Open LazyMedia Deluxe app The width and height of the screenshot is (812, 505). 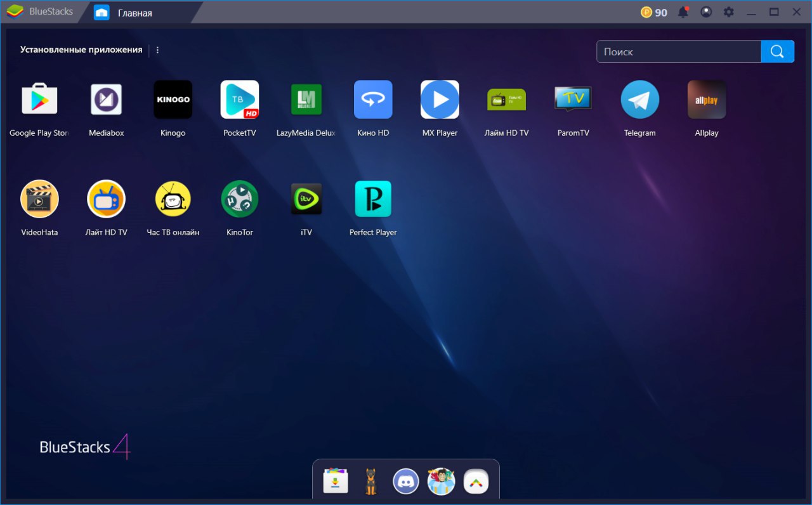pyautogui.click(x=306, y=100)
